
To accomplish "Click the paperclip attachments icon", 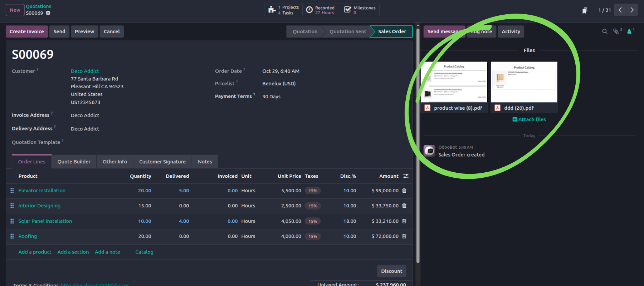I will click(x=616, y=31).
